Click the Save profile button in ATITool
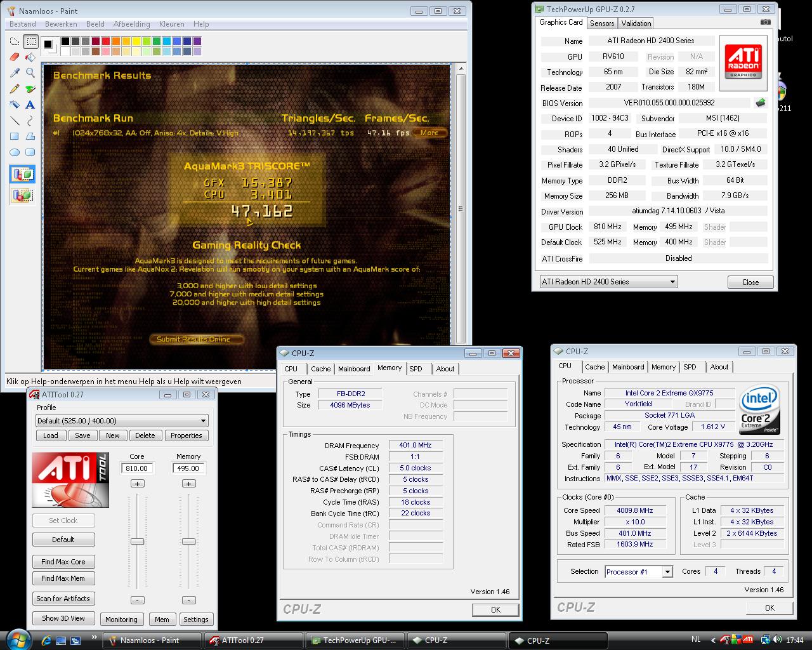This screenshot has width=812, height=650. pos(82,435)
